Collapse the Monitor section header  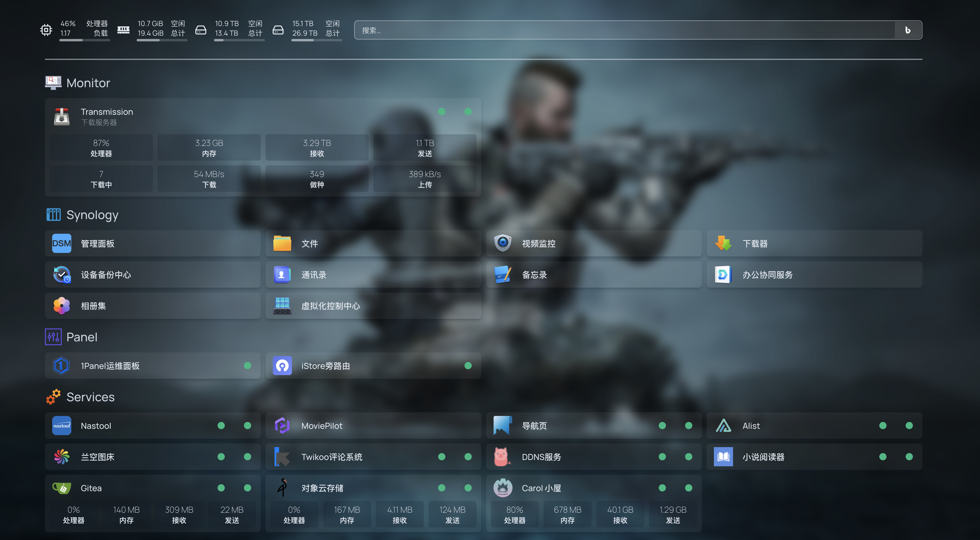coord(88,83)
